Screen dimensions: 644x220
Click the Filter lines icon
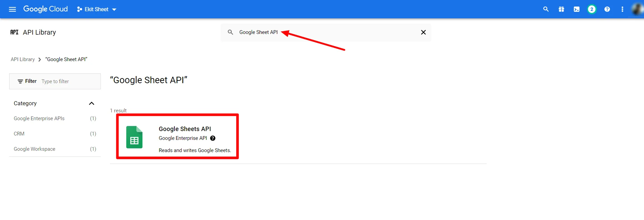coord(20,81)
